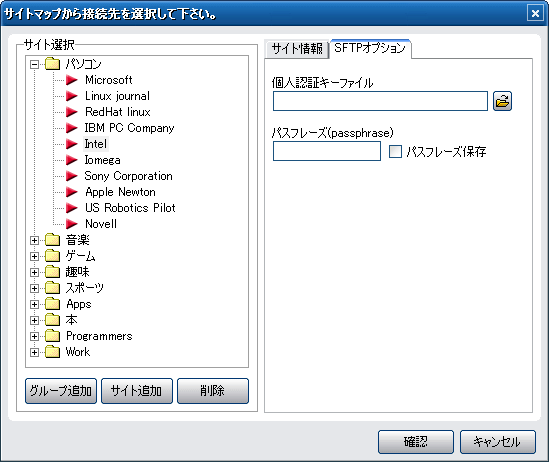Select the Programmers folder icon

(x=53, y=336)
